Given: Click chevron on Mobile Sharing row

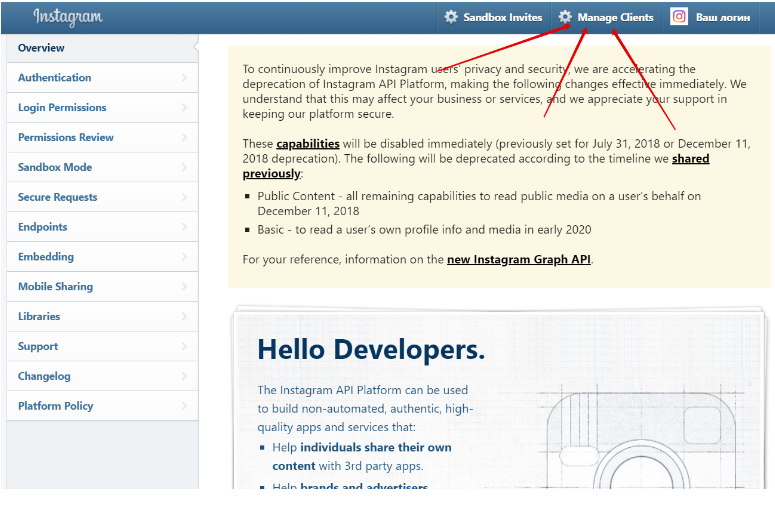Looking at the screenshot, I should pyautogui.click(x=184, y=287).
